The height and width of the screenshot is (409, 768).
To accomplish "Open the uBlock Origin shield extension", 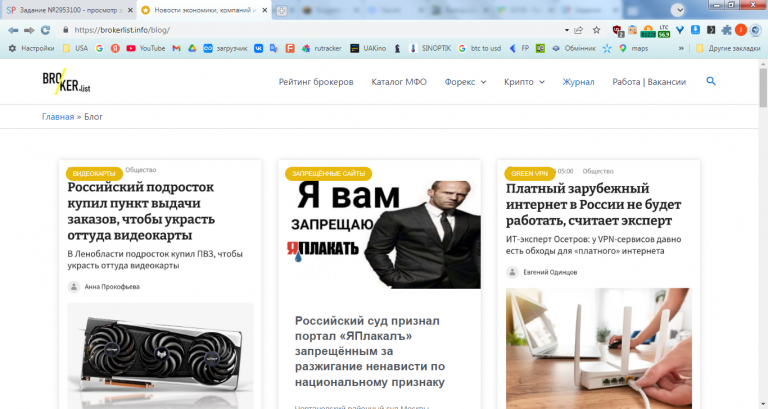I will (x=618, y=31).
